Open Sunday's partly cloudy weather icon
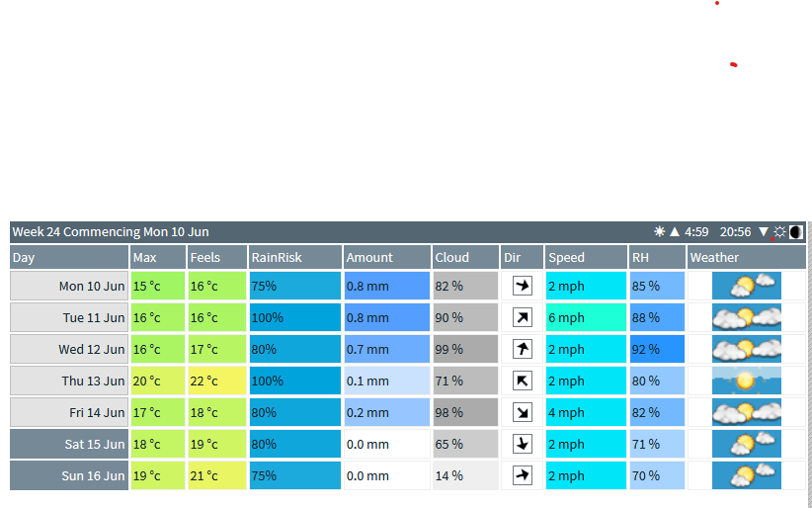812x508 pixels. tap(747, 475)
